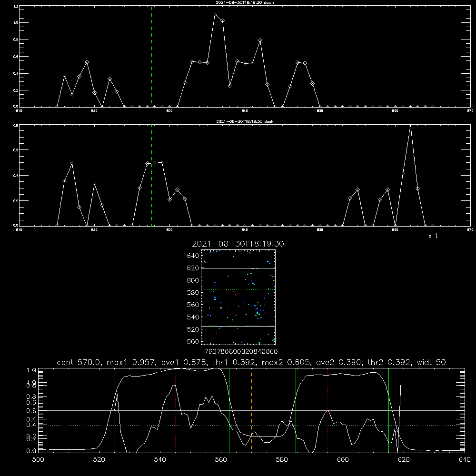Click the '560' y-axis label of scatter image
The height and width of the screenshot is (476, 476).
pos(193,305)
